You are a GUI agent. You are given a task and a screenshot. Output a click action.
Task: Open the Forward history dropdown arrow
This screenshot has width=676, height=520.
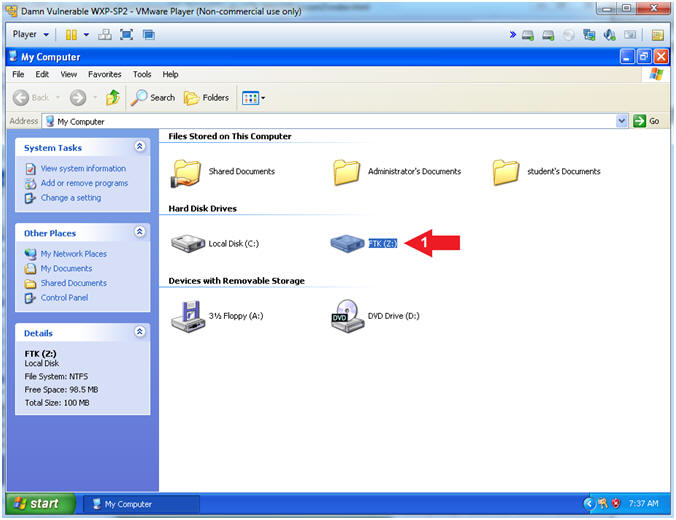[x=95, y=98]
